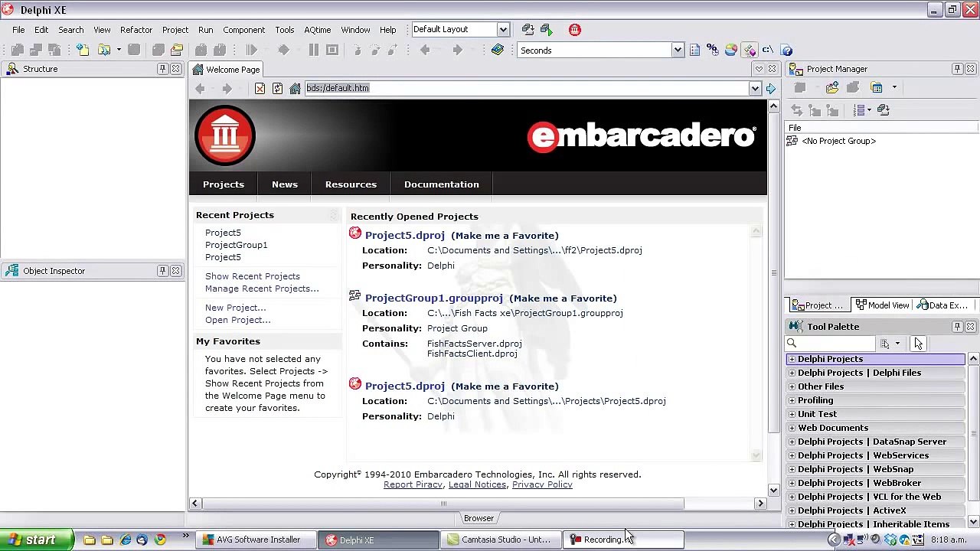Viewport: 980px width, 551px height.
Task: Expand the Other Files palette category
Action: [792, 386]
